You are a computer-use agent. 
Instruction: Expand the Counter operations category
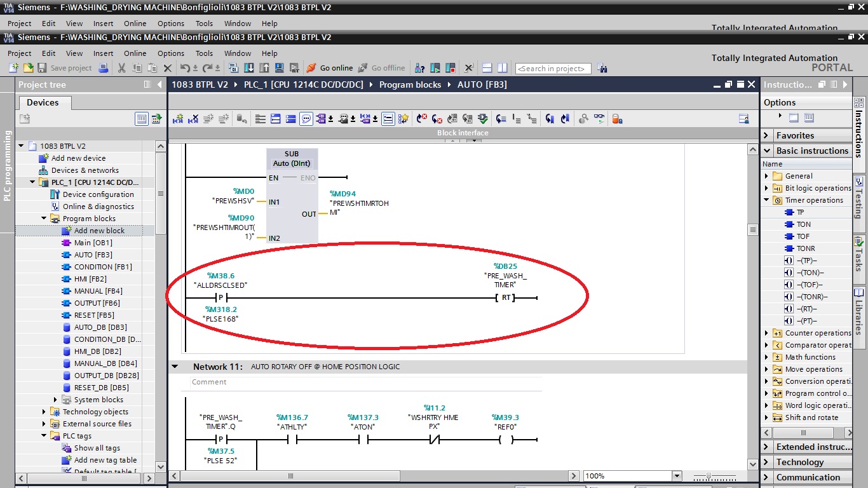[x=766, y=332]
